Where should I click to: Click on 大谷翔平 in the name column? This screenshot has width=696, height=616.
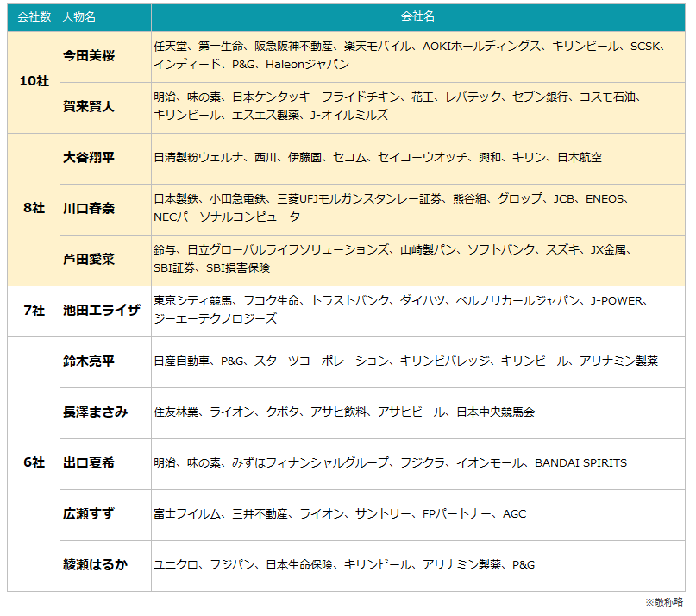(x=89, y=158)
